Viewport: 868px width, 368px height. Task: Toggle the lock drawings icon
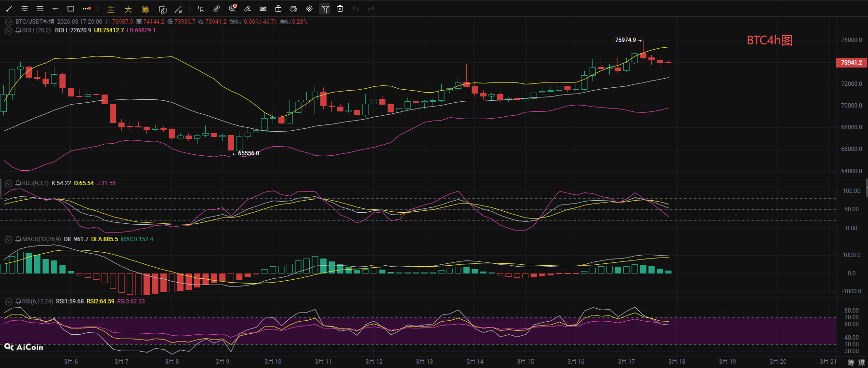278,9
